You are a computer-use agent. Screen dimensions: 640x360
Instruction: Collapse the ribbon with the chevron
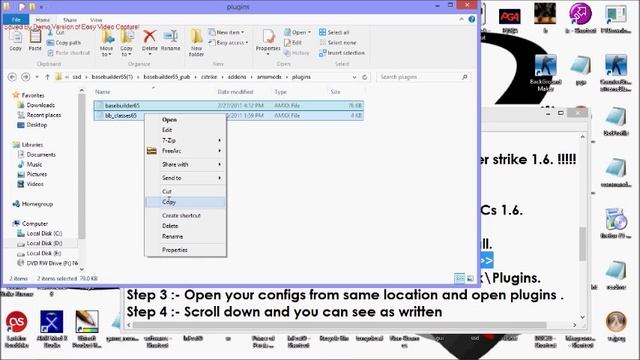coord(461,19)
